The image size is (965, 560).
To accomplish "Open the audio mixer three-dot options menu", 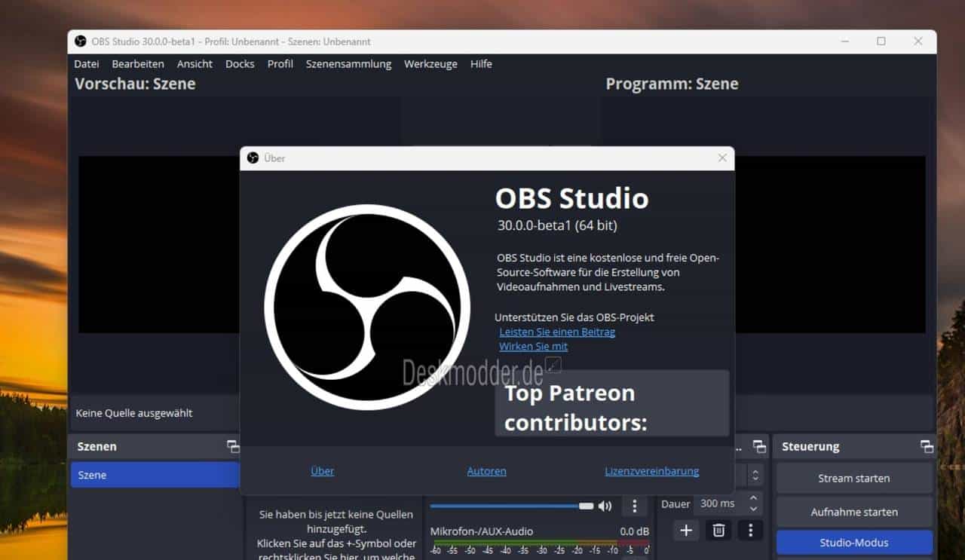I will click(635, 506).
